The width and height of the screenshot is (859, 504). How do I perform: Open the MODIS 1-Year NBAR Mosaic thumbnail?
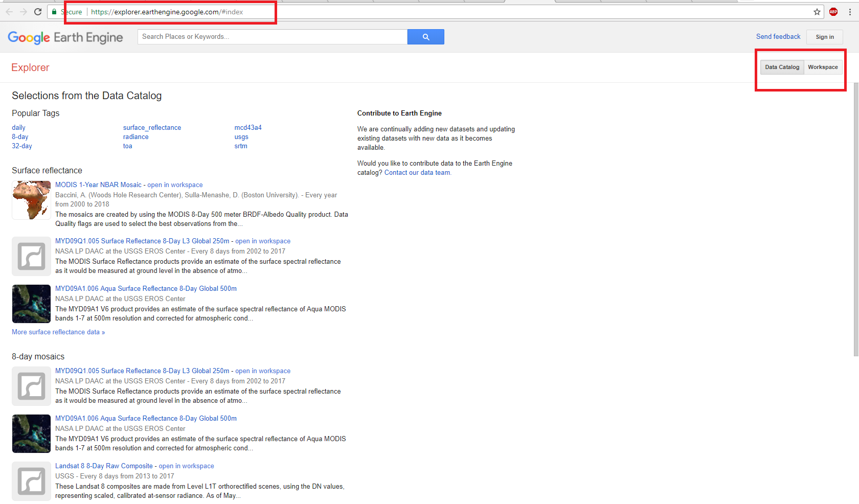tap(31, 200)
